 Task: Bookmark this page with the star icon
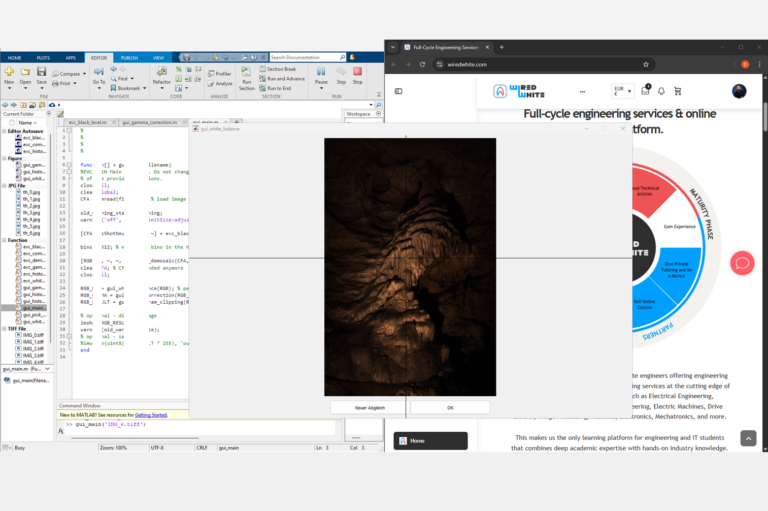(x=646, y=64)
